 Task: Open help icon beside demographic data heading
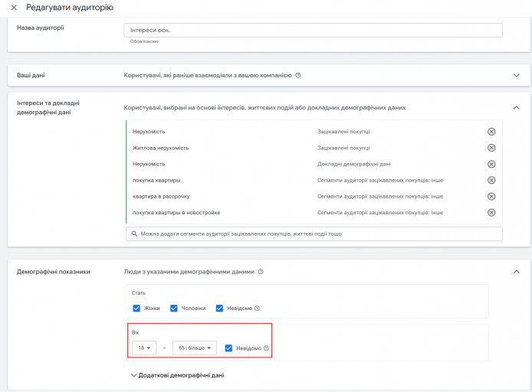pos(261,272)
